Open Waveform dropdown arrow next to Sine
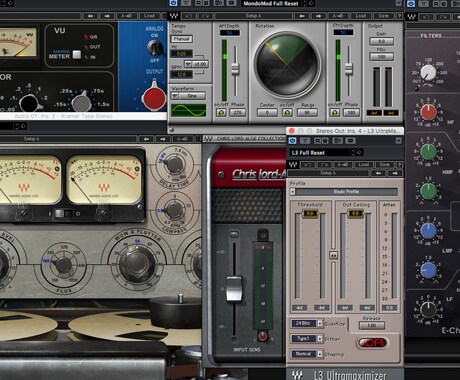Screen dimensions: 460x380 [175, 96]
